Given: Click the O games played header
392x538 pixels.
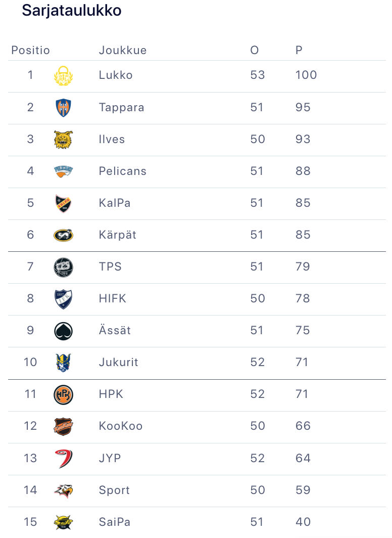Looking at the screenshot, I should point(255,50).
